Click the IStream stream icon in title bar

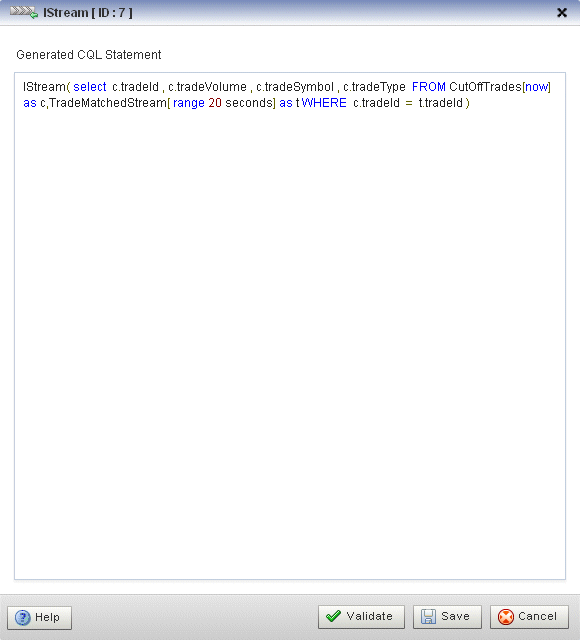pos(24,12)
